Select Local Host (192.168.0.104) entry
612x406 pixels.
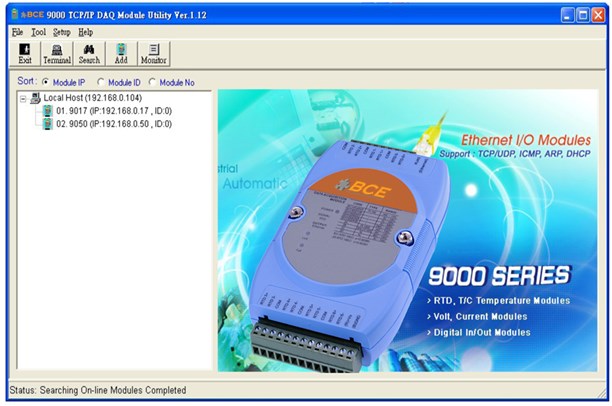pos(93,98)
